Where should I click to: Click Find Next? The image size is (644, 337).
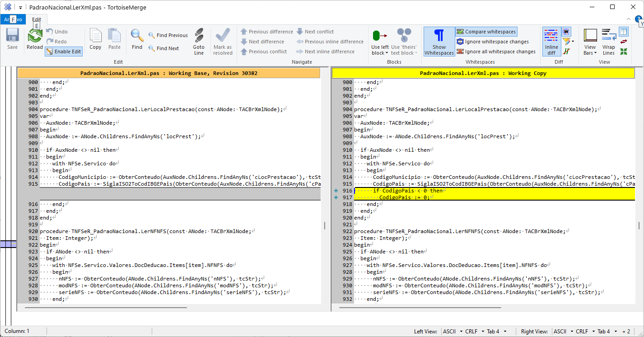163,48
